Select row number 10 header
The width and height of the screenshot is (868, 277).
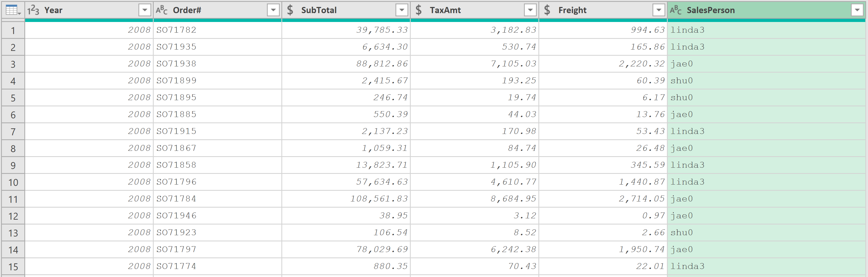tap(13, 182)
